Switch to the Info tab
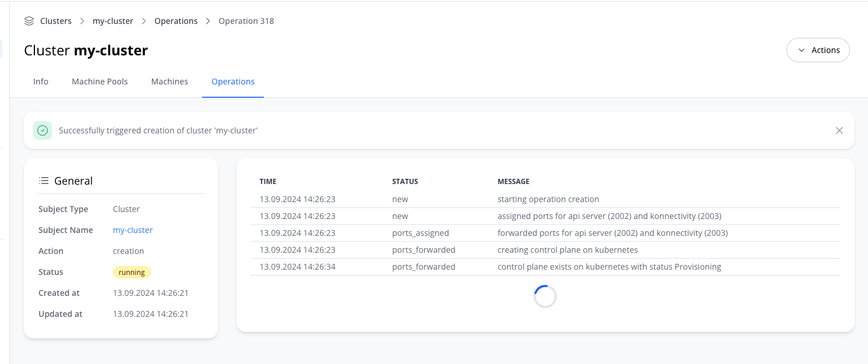Viewport: 868px width, 364px height. click(x=41, y=82)
